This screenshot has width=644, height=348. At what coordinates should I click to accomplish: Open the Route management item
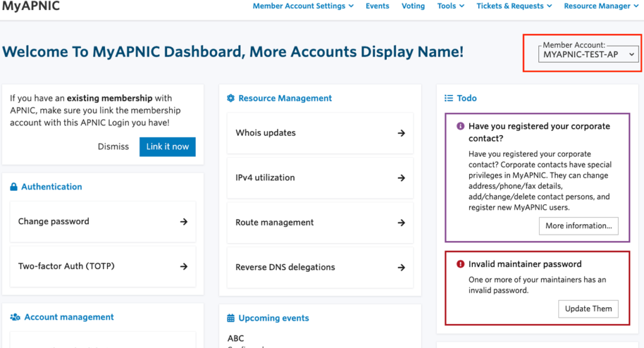point(320,222)
